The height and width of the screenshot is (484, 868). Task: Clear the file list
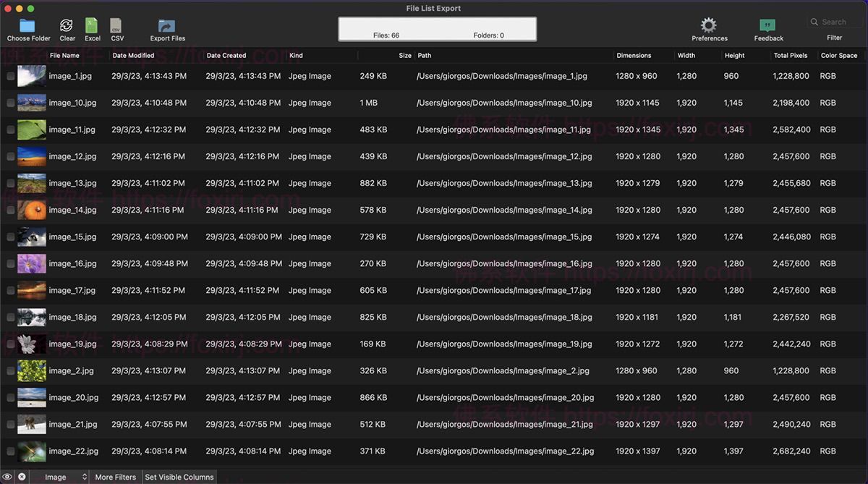pyautogui.click(x=67, y=27)
